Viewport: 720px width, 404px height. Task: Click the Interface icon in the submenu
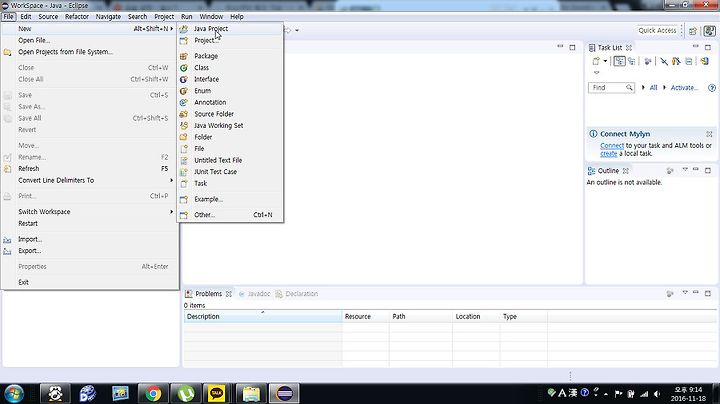(184, 79)
